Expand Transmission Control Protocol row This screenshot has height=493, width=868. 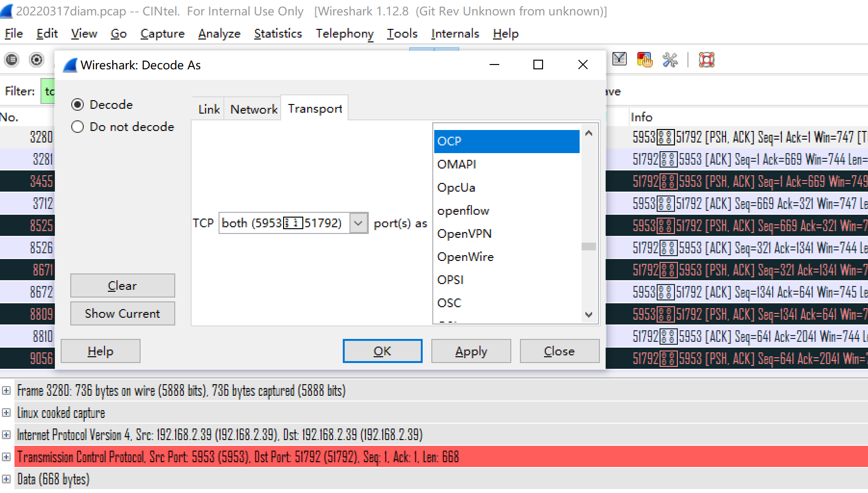click(x=6, y=457)
